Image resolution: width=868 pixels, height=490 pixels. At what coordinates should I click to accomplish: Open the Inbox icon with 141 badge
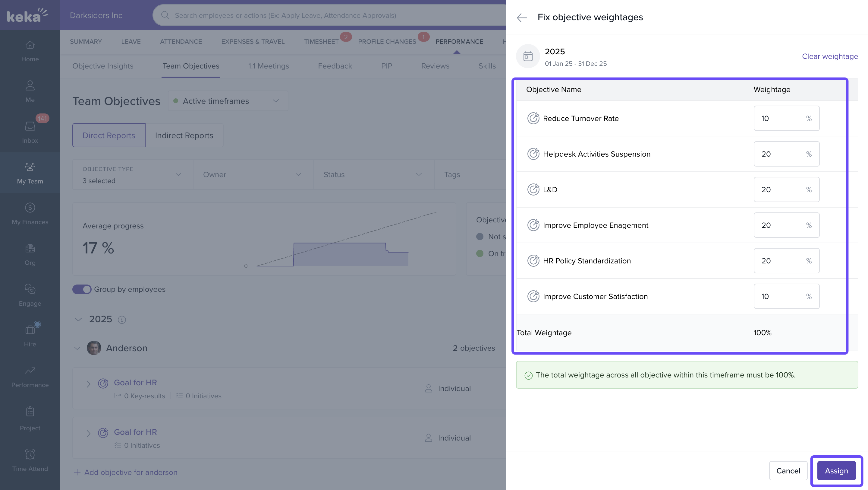[30, 126]
